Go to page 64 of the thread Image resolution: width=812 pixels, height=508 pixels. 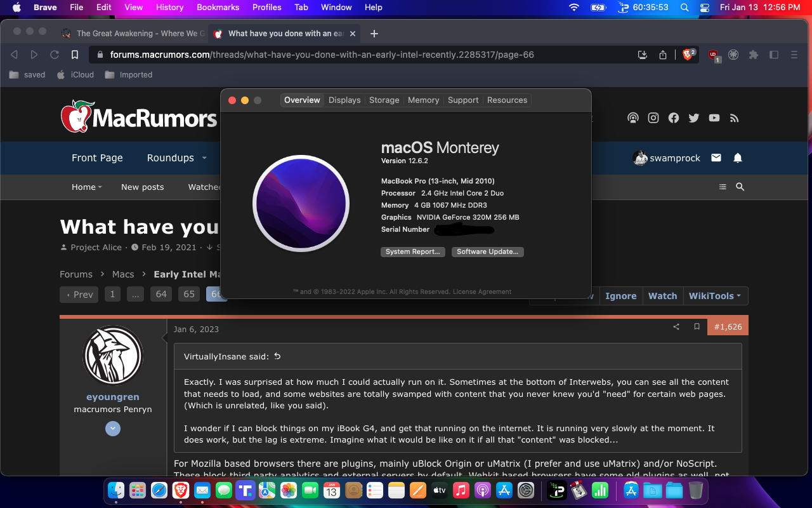tap(161, 295)
